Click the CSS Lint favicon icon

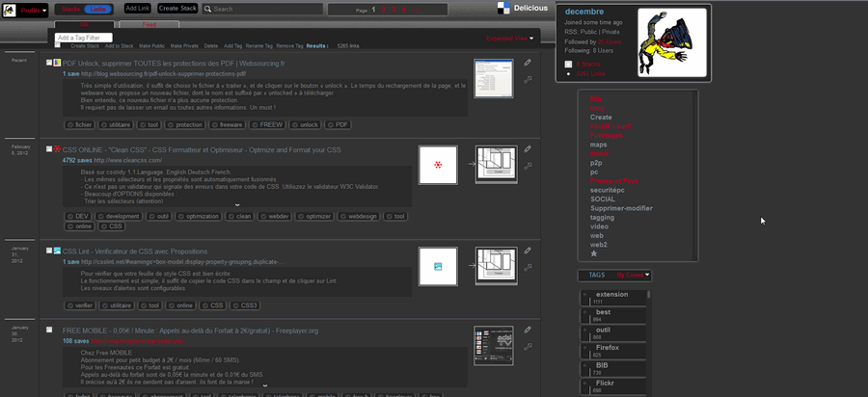click(57, 251)
